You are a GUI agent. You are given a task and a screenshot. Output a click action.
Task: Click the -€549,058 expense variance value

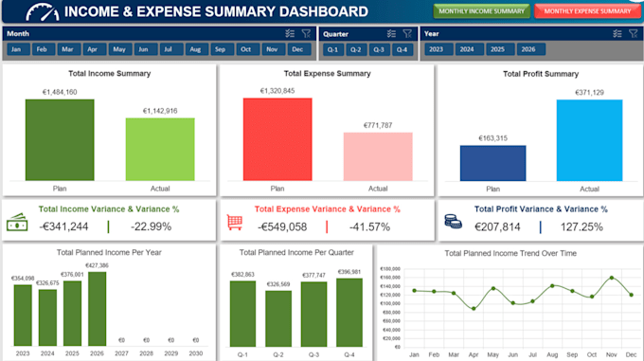point(282,227)
